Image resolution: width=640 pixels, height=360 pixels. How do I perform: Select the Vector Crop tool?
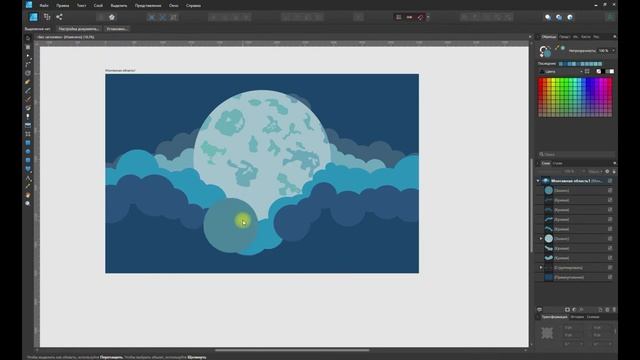pyautogui.click(x=28, y=134)
